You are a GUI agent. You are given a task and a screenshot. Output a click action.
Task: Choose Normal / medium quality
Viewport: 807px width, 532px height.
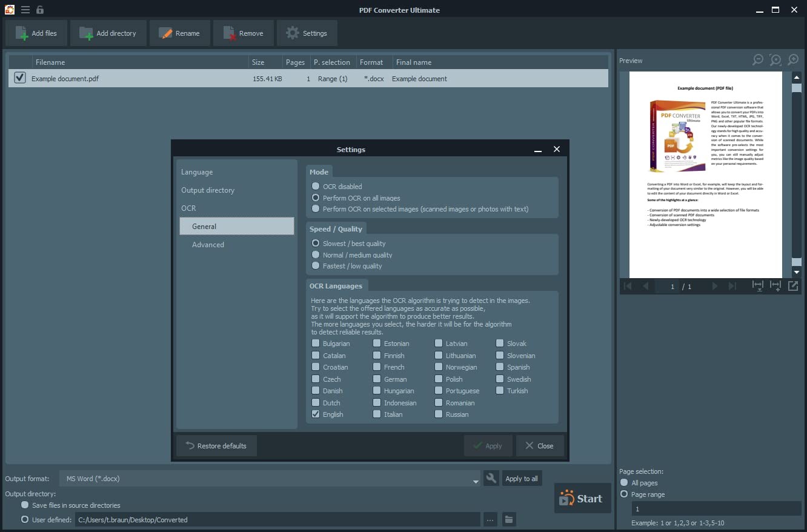pos(316,254)
